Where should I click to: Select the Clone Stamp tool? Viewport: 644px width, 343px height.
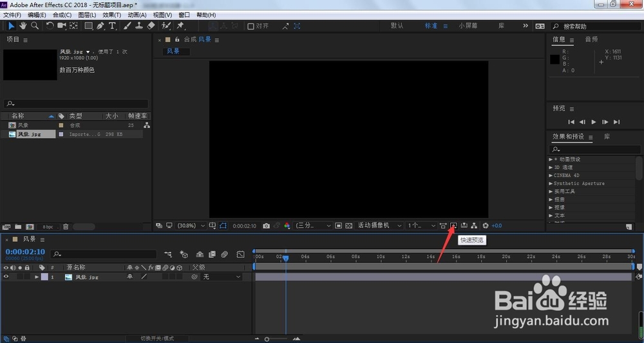coord(139,26)
